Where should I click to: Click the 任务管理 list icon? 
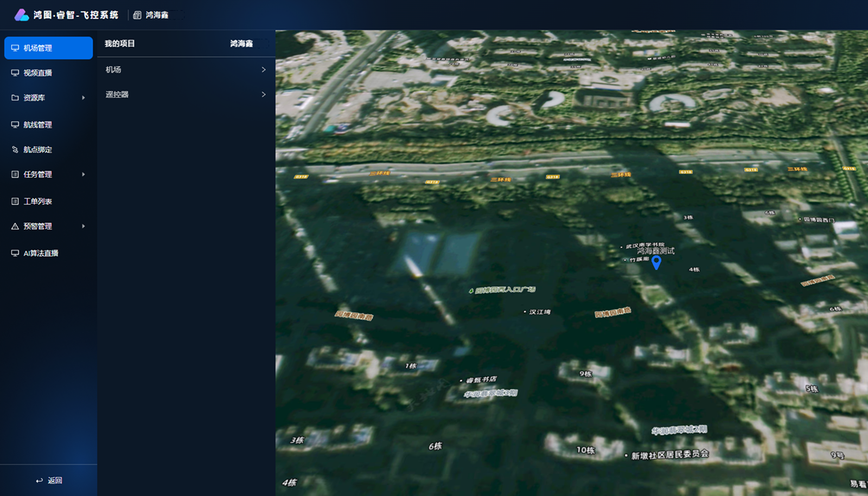[15, 175]
